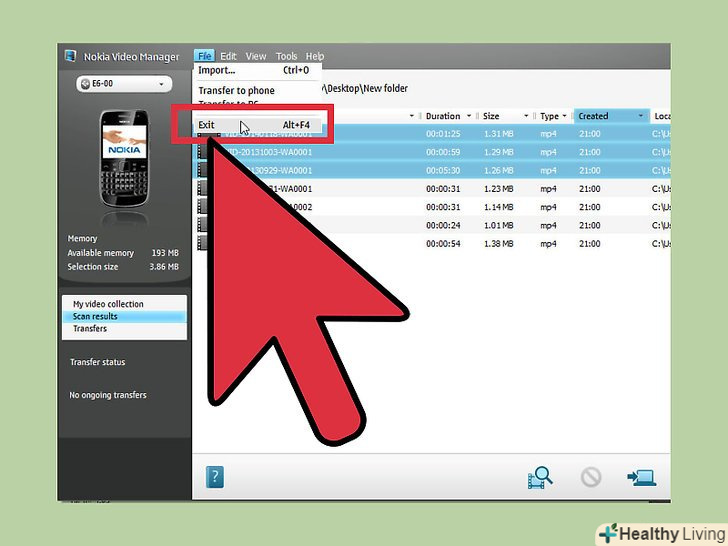Open the File menu

coord(204,56)
